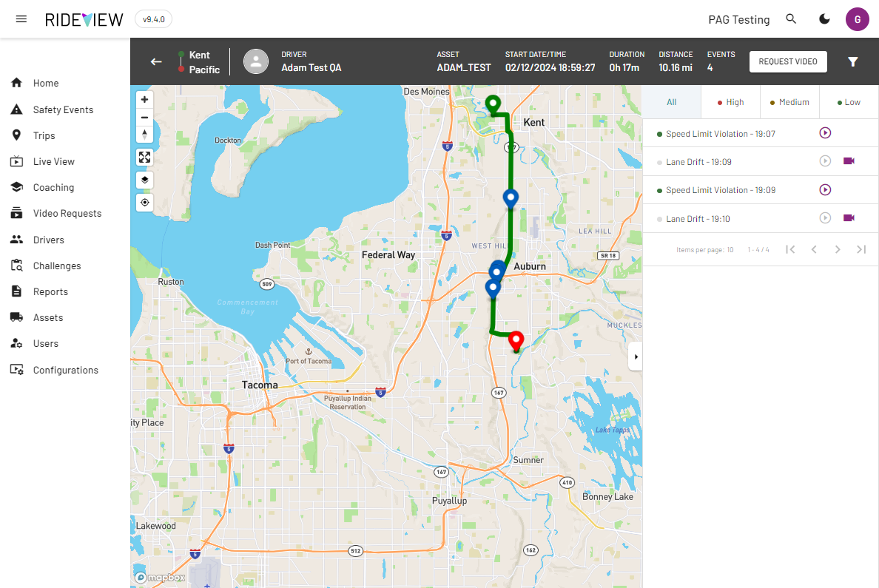The height and width of the screenshot is (588, 879).
Task: Click the RideView logo
Action: (x=84, y=20)
